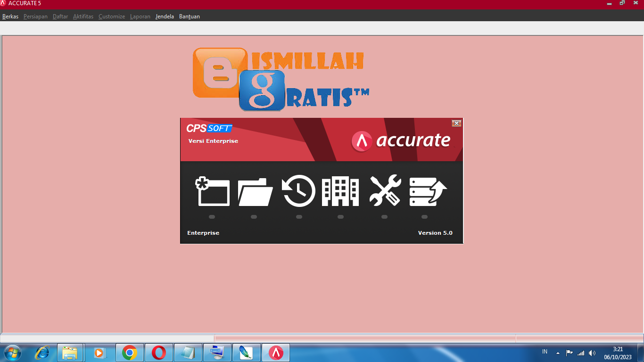Open the Berkas menu
Viewport: 644px width, 362px height.
coord(10,16)
